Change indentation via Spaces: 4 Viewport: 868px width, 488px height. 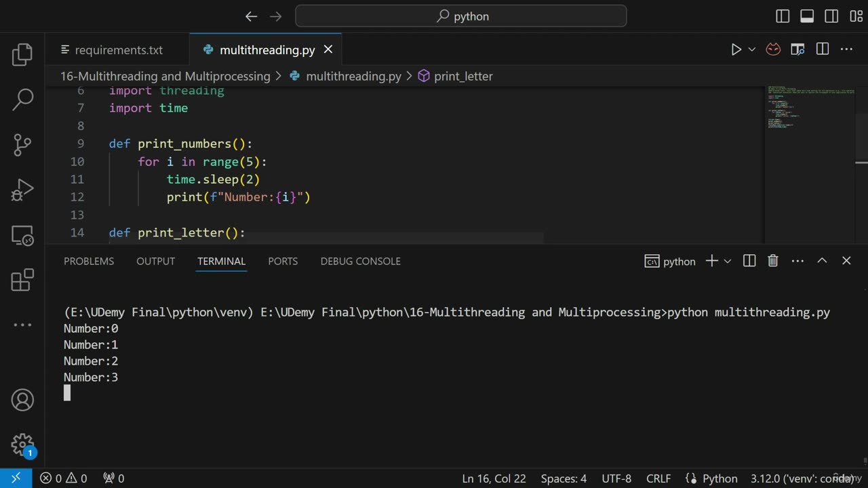coord(564,479)
